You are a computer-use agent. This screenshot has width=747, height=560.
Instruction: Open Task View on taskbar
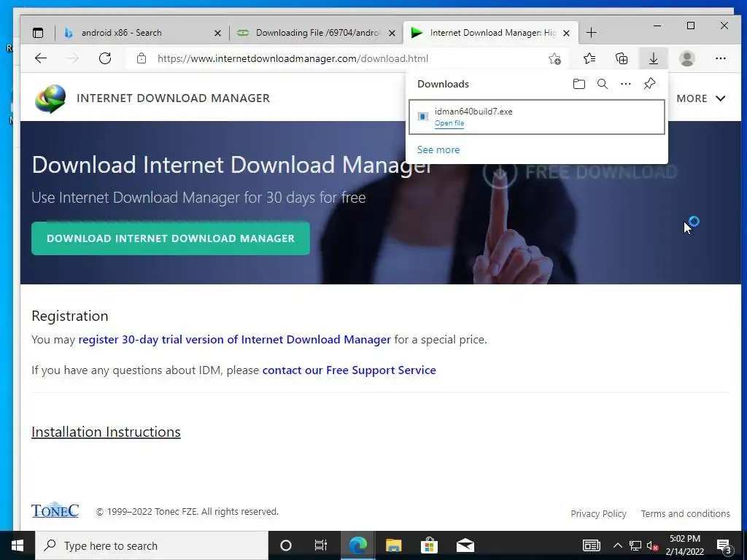point(321,545)
